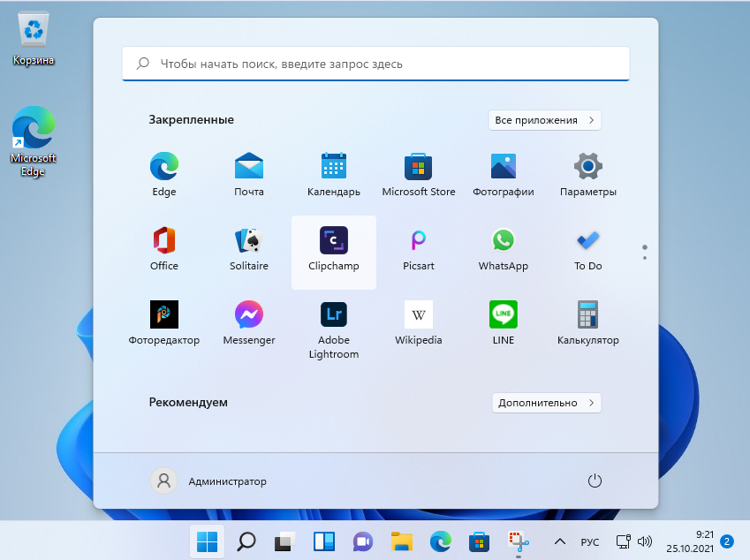Image resolution: width=750 pixels, height=560 pixels.
Task: Open the Администратор user account menu
Action: tap(208, 481)
